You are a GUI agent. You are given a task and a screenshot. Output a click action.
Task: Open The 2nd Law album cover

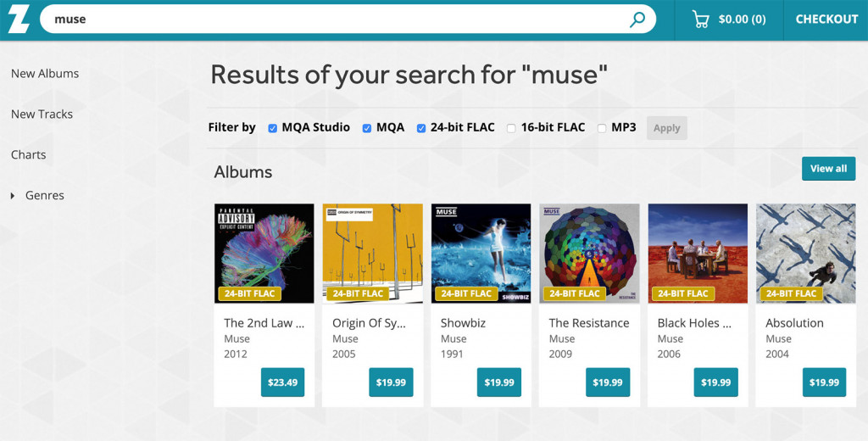[x=264, y=253]
